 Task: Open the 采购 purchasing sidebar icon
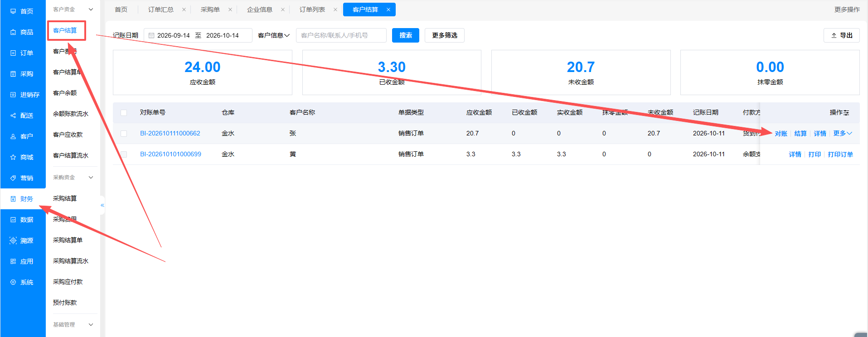click(13, 74)
